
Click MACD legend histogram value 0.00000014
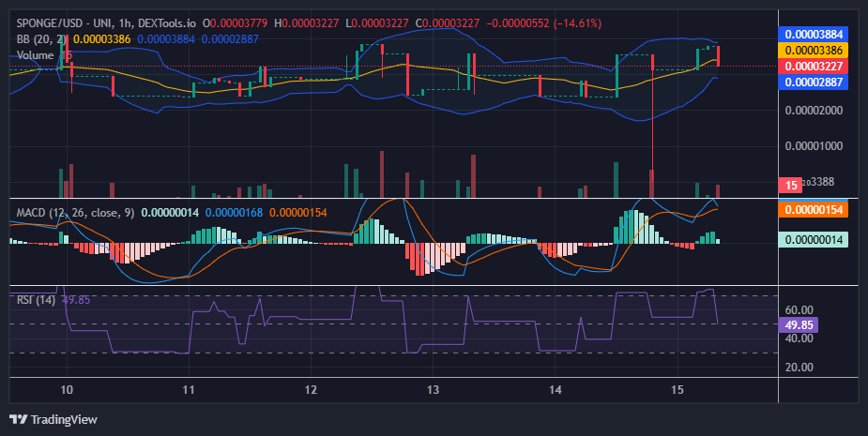[170, 213]
